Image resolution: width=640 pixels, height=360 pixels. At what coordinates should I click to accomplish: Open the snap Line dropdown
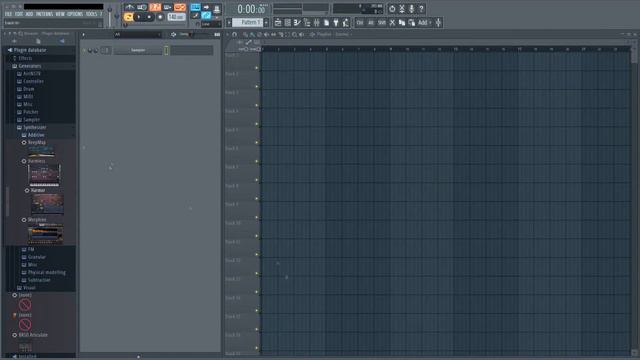[x=211, y=24]
